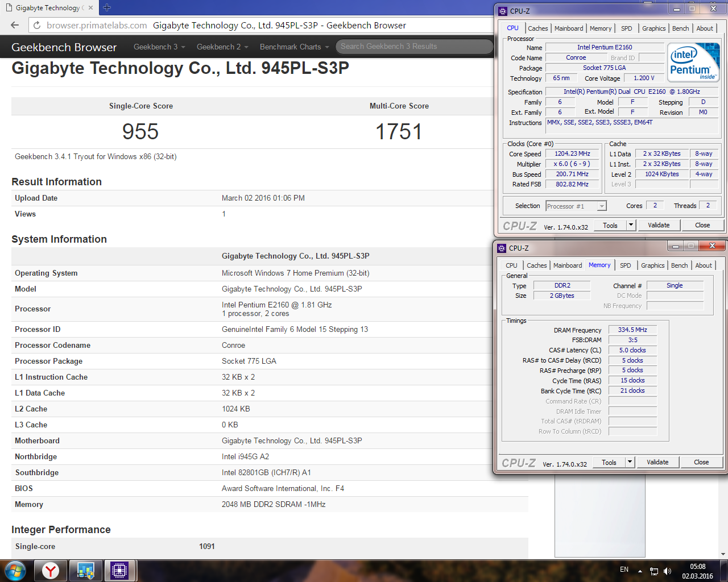The image size is (728, 582).
Task: Show hidden tray icons arrow
Action: click(640, 571)
